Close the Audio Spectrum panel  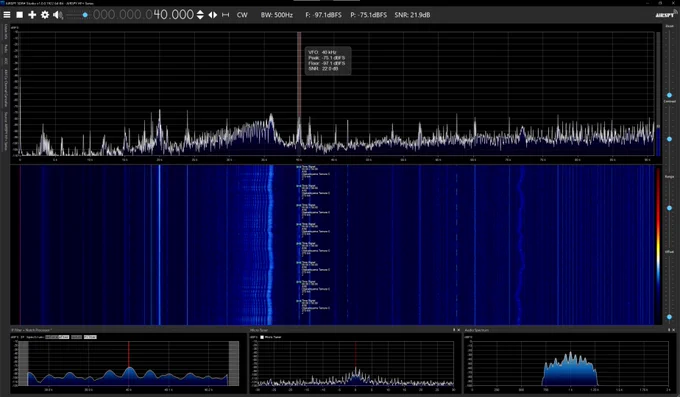pyautogui.click(x=673, y=330)
